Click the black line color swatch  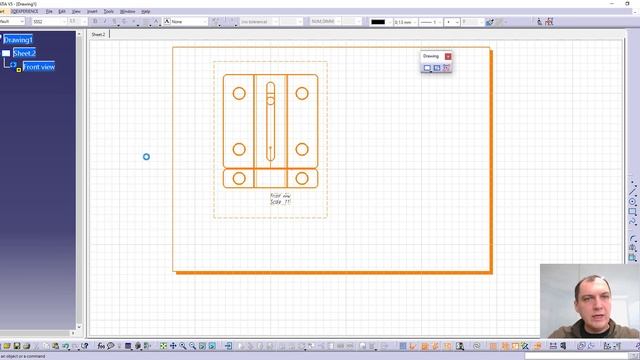[x=378, y=22]
